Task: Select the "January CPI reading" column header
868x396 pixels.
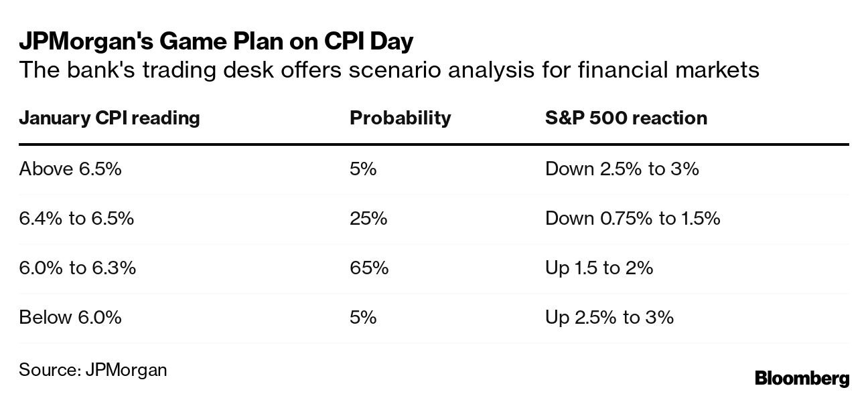Action: [x=109, y=118]
